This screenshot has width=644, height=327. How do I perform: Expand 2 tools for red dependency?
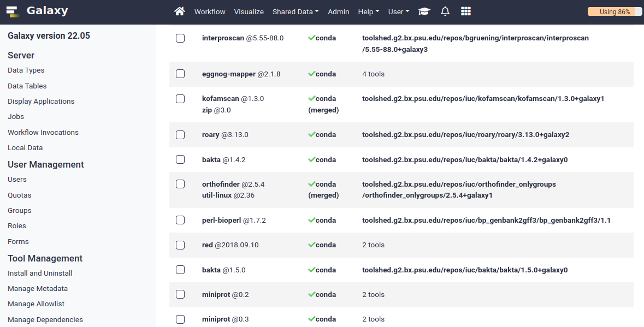(373, 245)
